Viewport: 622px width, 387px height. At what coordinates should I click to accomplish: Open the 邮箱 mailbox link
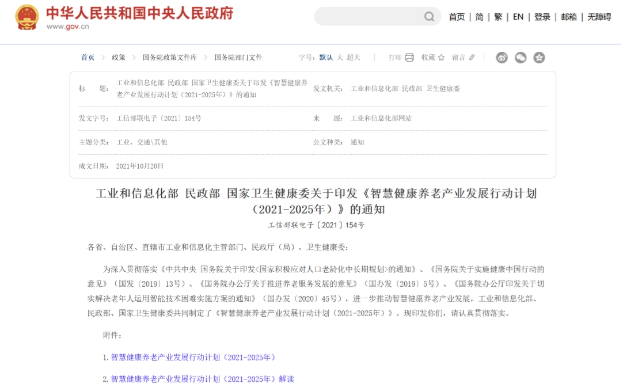(x=568, y=17)
